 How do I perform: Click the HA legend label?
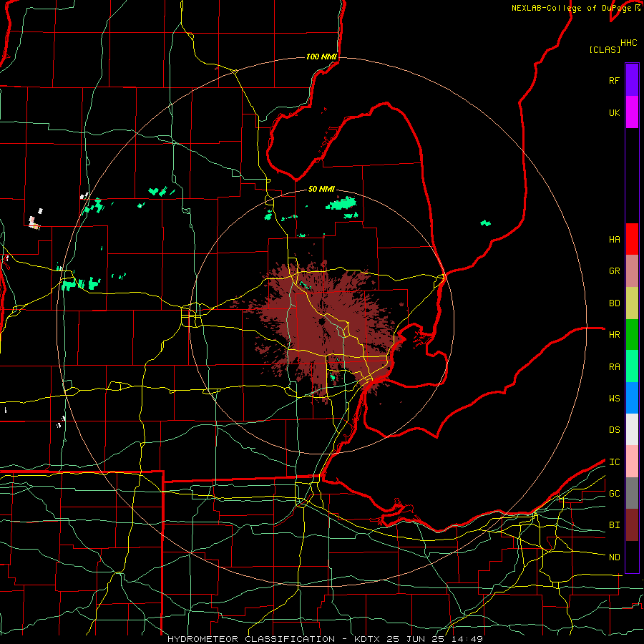[x=615, y=239]
